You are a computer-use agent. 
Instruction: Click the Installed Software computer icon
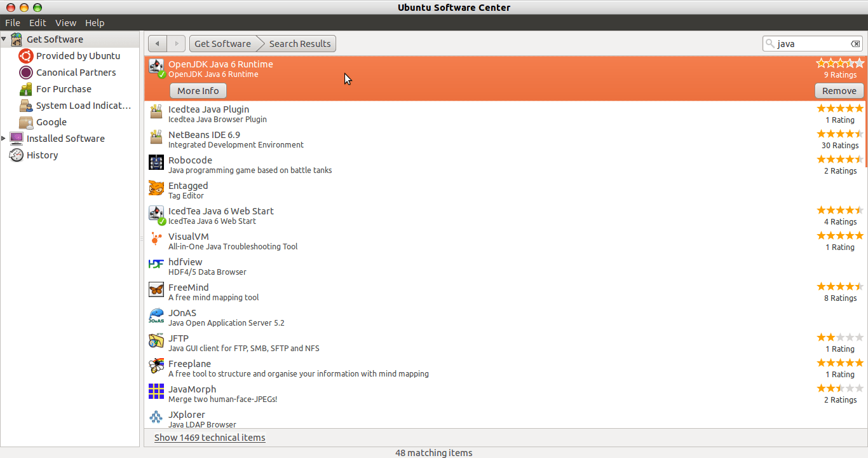17,139
